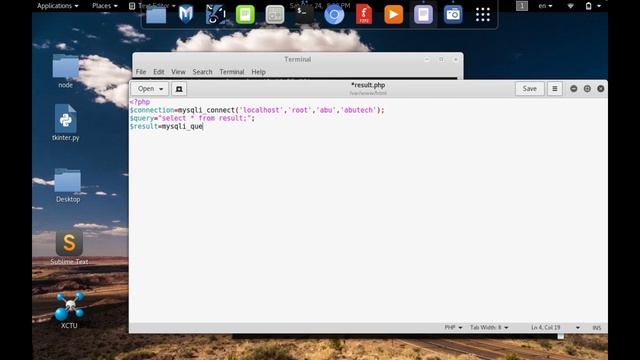This screenshot has height=360, width=640.
Task: Launch XCTU desktop shortcut
Action: tap(69, 310)
